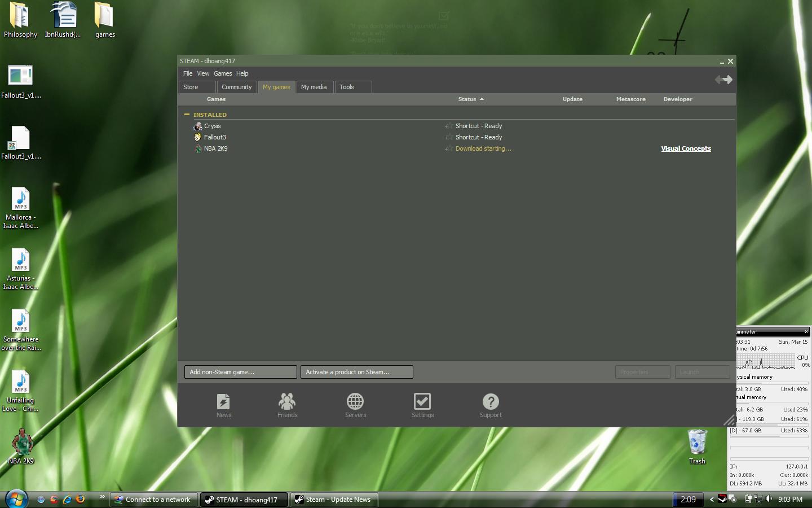Select the Unfailing Love MP3 file
This screenshot has height=508, width=812.
coord(20,391)
